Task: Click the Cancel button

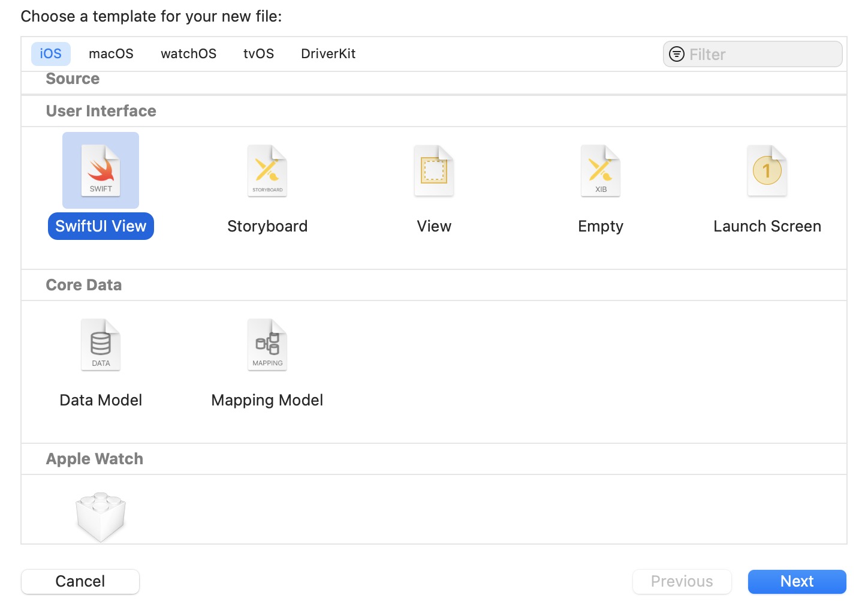Action: pos(80,582)
